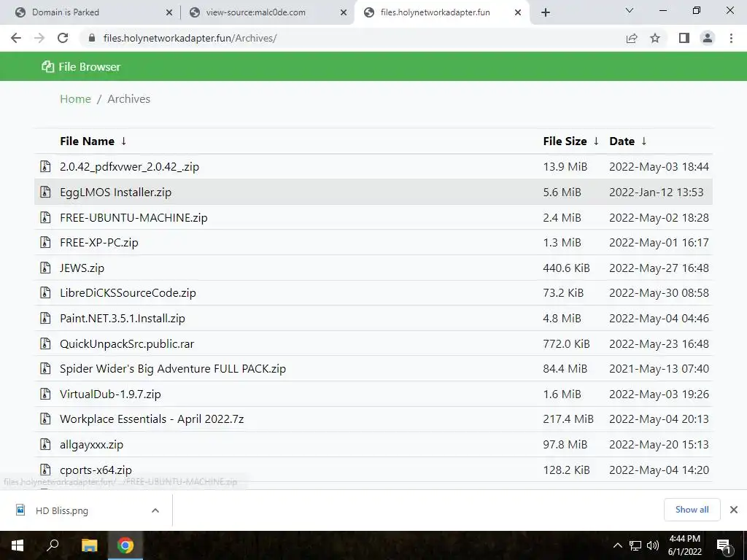The width and height of the screenshot is (747, 560).
Task: Open the tab search chevron
Action: coord(630,10)
